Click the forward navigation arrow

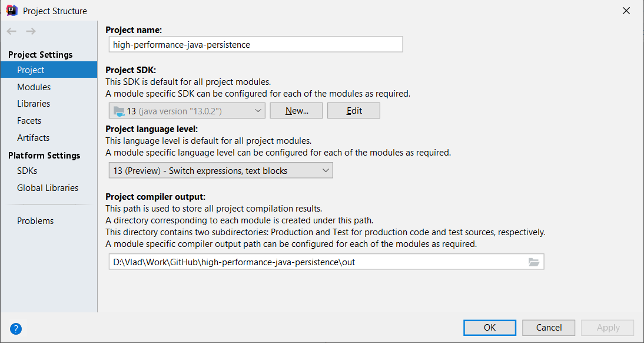pyautogui.click(x=31, y=31)
